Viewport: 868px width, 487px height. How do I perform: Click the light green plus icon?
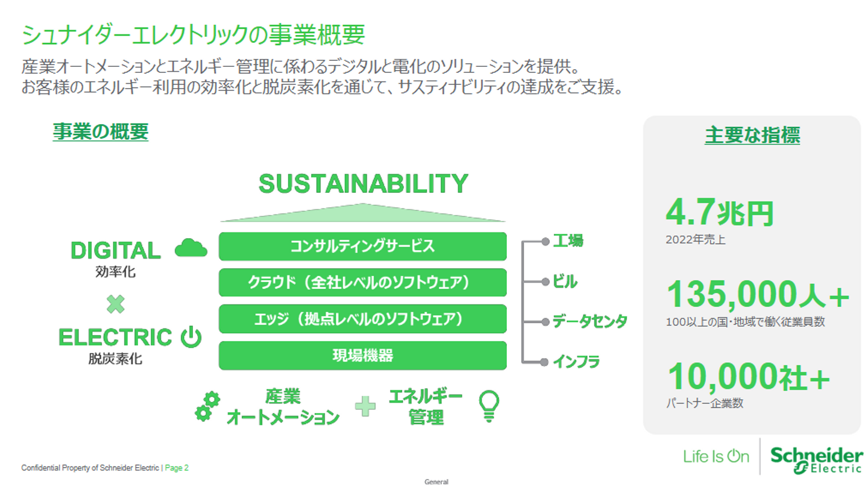coord(365,406)
